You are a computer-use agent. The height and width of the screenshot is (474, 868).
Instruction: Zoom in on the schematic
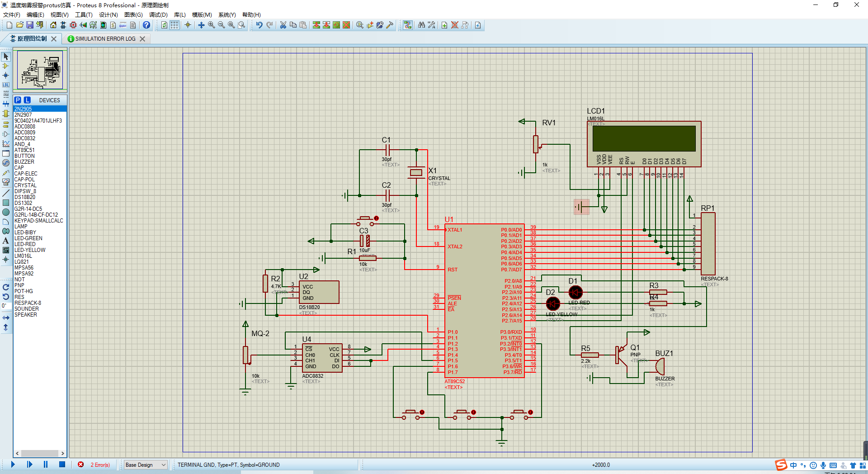click(x=211, y=25)
